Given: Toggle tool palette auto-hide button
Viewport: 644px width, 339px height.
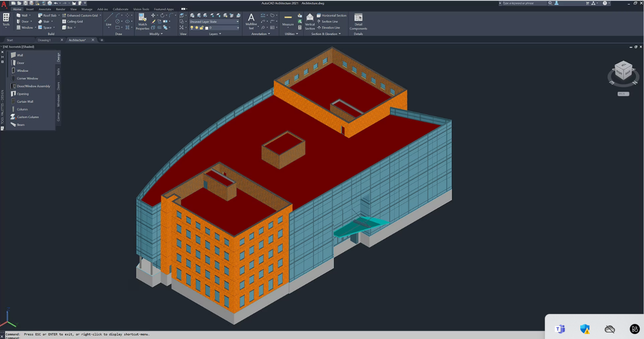Looking at the screenshot, I should click(3, 57).
